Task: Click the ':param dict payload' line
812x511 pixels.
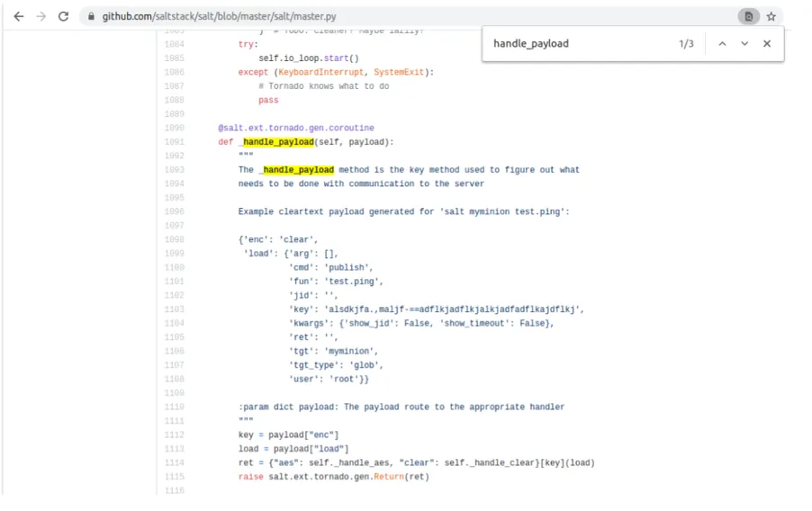Action: (401, 407)
